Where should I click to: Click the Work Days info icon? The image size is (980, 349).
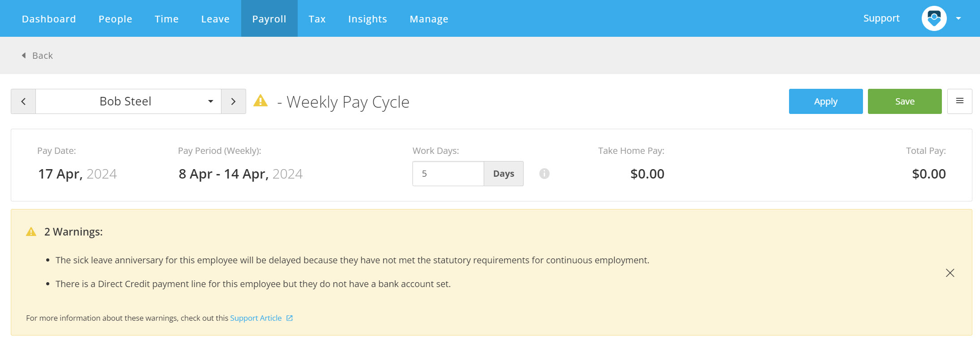(544, 174)
